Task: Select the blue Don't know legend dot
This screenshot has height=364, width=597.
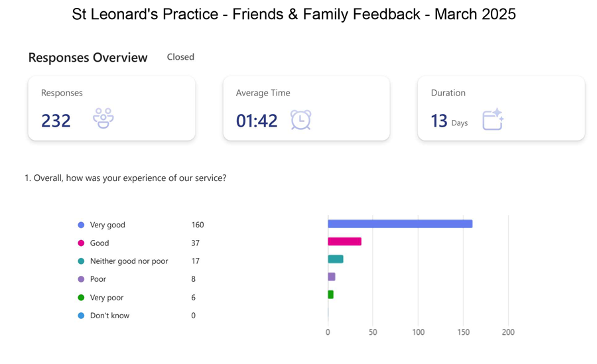Action: (x=81, y=316)
